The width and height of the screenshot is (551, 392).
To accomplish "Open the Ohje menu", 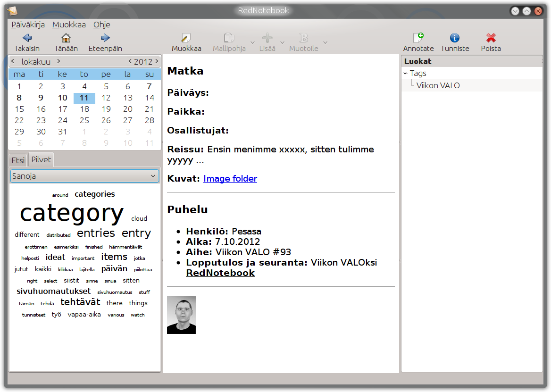I will (101, 25).
